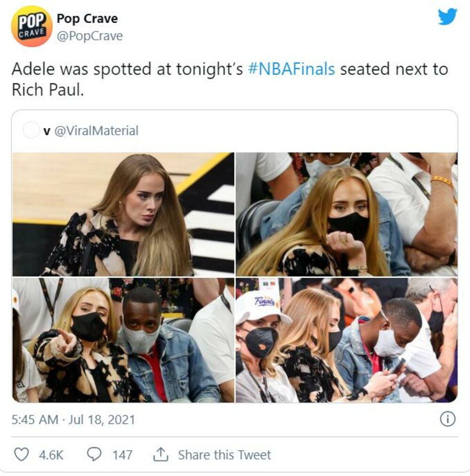Click the 4.6K likes count
The image size is (470, 476).
coord(51,454)
